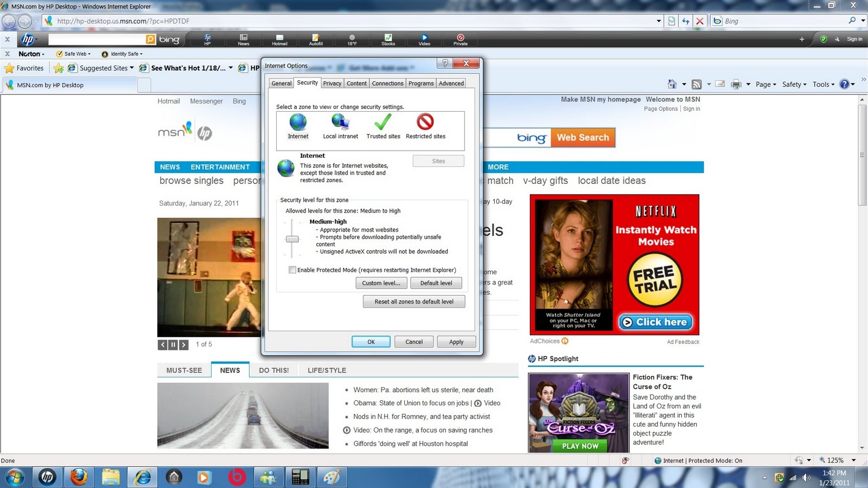Show the 18°F weather toolbar button

352,40
